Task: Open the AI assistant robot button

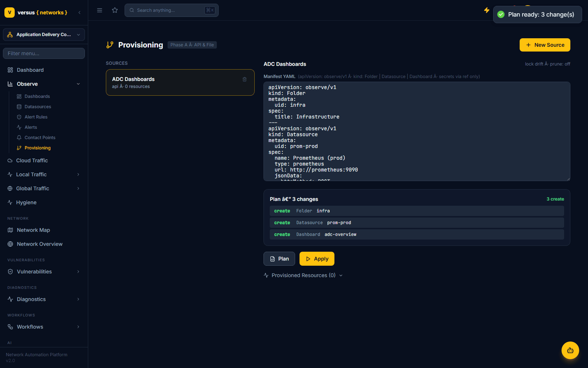Action: [570, 350]
